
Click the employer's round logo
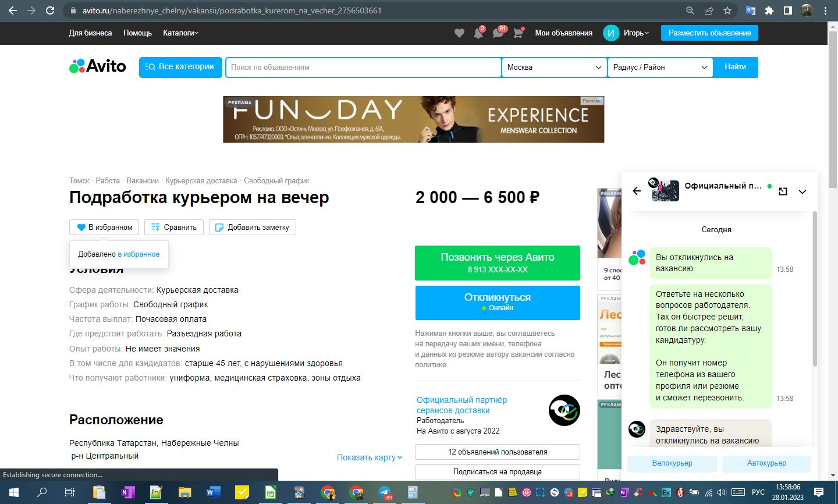pyautogui.click(x=564, y=410)
